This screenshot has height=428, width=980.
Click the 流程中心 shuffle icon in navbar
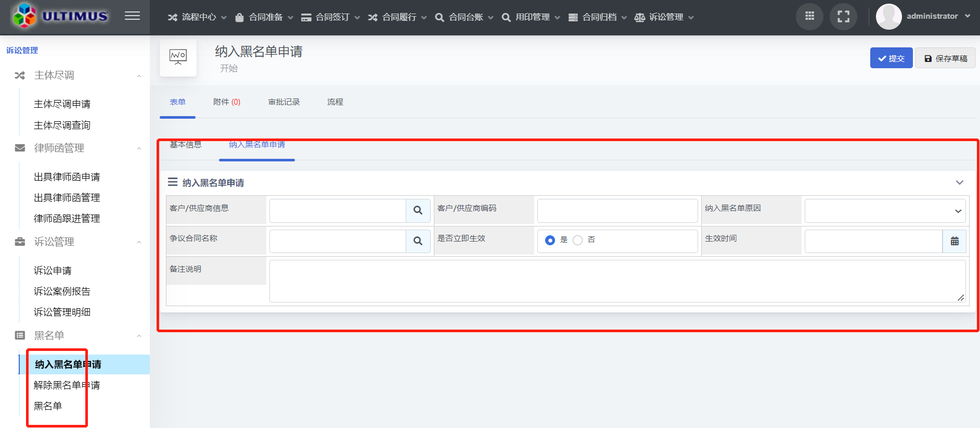[173, 17]
